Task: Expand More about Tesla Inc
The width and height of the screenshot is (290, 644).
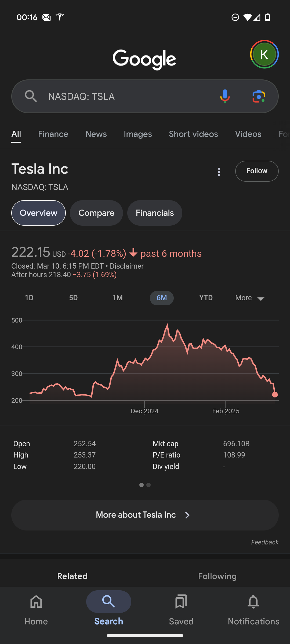Action: pyautogui.click(x=145, y=515)
